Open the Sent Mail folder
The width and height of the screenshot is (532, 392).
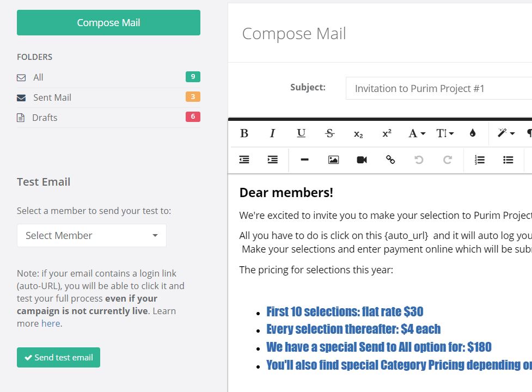coord(52,97)
